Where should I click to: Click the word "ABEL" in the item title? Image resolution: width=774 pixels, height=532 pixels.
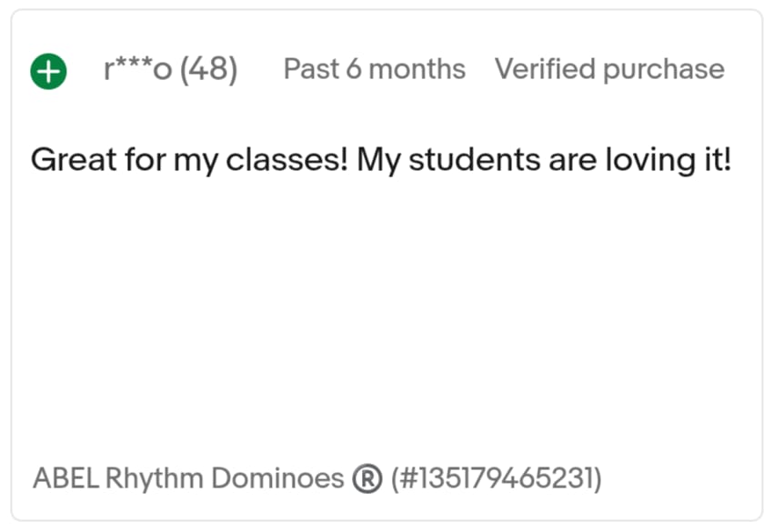66,478
